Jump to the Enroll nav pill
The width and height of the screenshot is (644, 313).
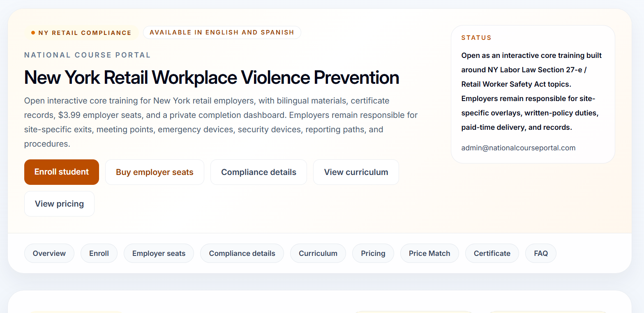(x=99, y=253)
